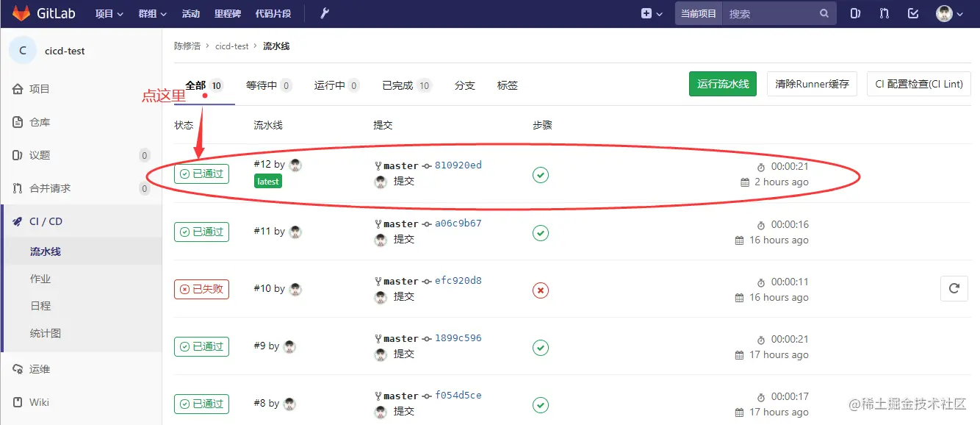Open 代码片段 in the top navigation

pos(273,14)
